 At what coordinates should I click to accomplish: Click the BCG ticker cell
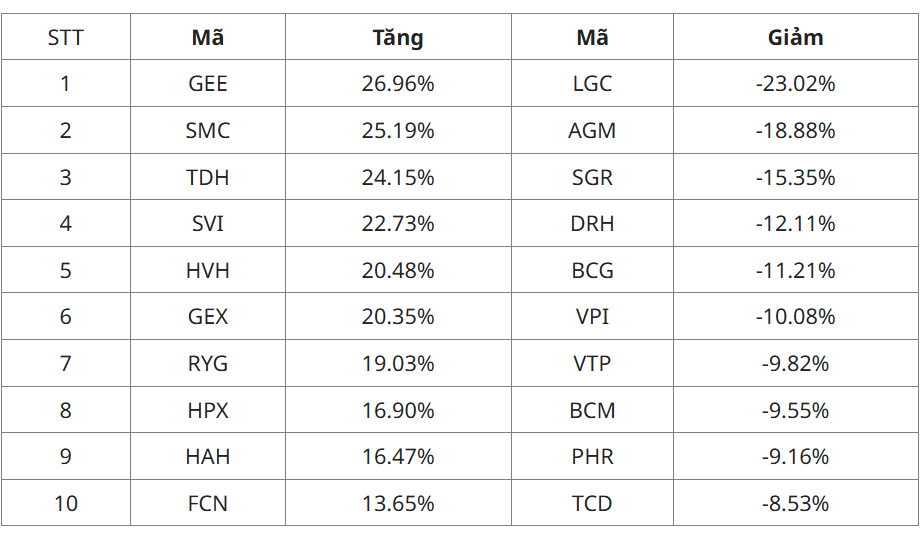pos(592,271)
